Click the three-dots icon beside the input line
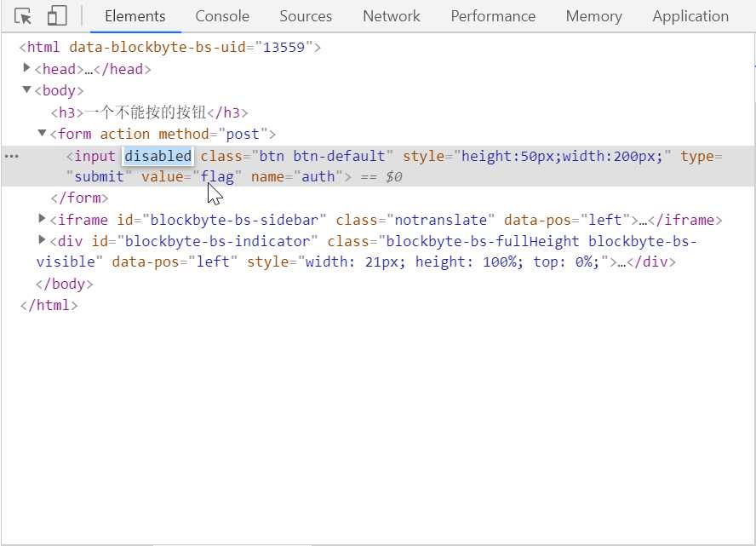Image resolution: width=756 pixels, height=546 pixels. click(11, 156)
